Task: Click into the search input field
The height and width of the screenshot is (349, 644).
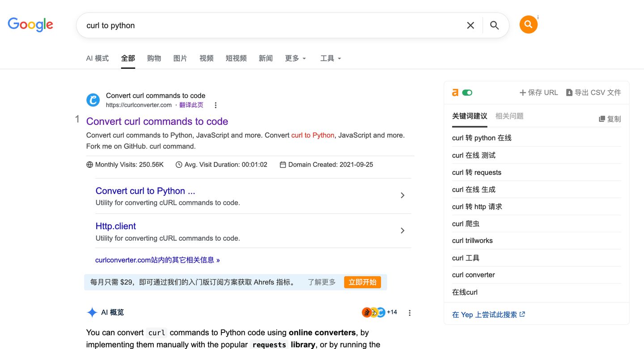Action: pyautogui.click(x=268, y=26)
